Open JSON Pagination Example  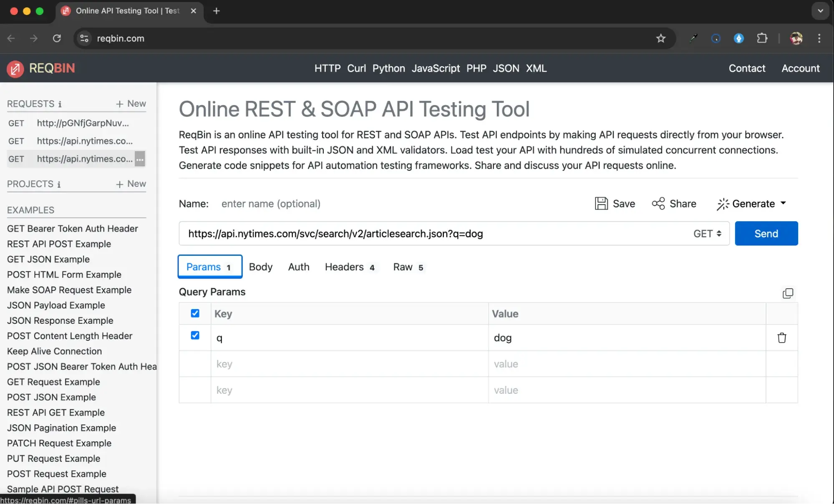pyautogui.click(x=61, y=428)
